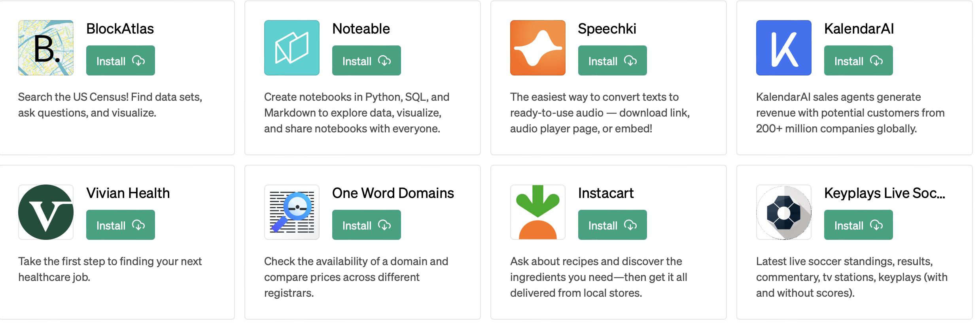Select the Vivian Health title text
This screenshot has height=324, width=980.
(x=128, y=193)
